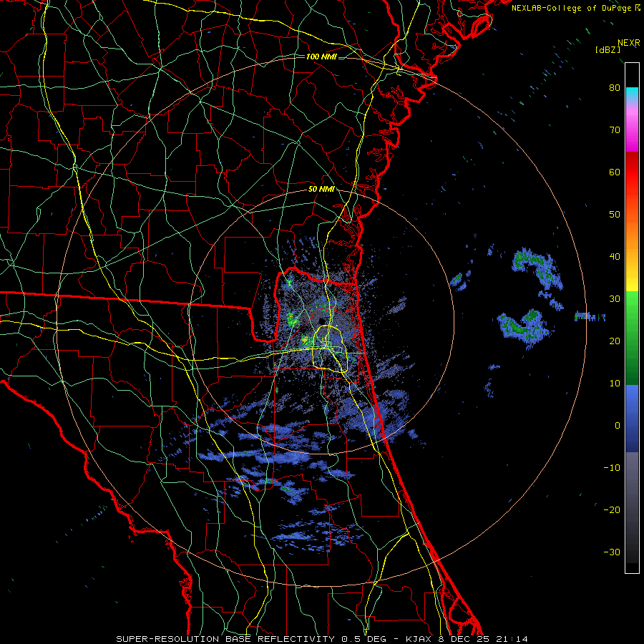Screen dimensions: 644x644
Task: Click the cyan top band of color scale
Action: tap(632, 94)
